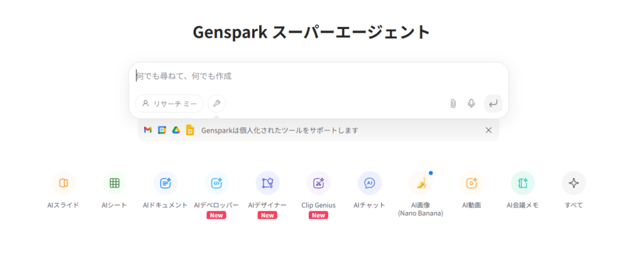Screen dimensions: 644x266
Task: Open the Clip Genius icon
Action: [x=318, y=183]
